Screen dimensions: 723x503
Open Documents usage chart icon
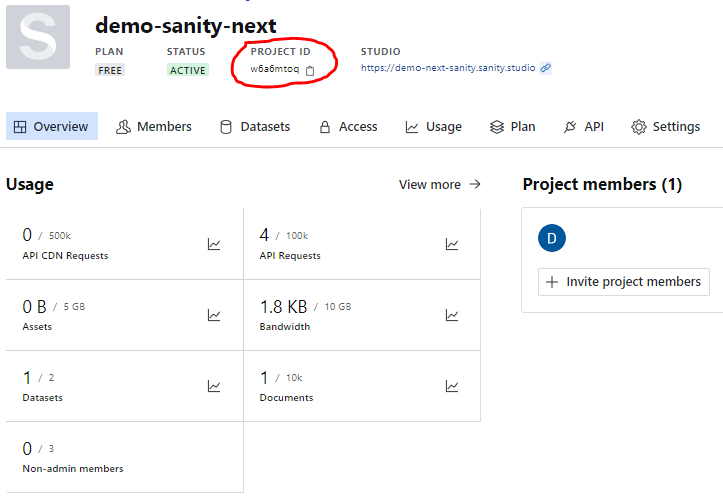tap(452, 386)
